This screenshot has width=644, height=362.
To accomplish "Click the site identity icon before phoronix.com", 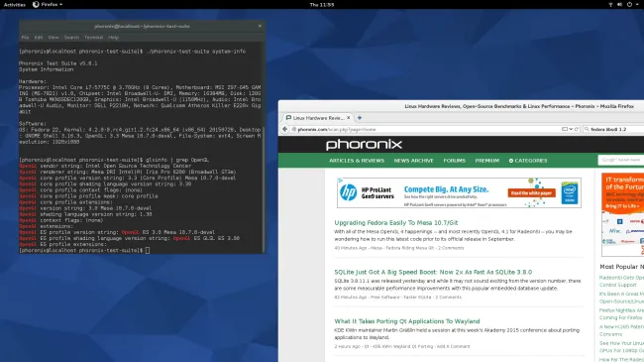I will tap(294, 129).
